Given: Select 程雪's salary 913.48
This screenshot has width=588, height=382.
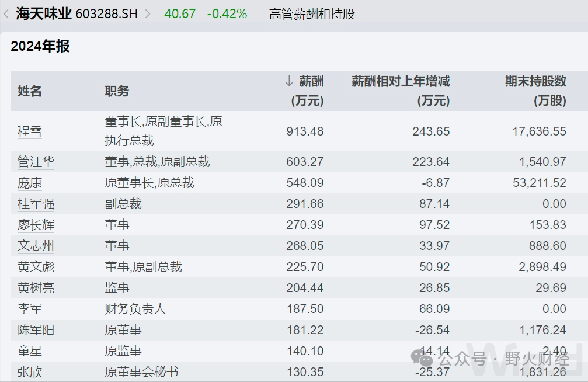Looking at the screenshot, I should click(x=305, y=131).
